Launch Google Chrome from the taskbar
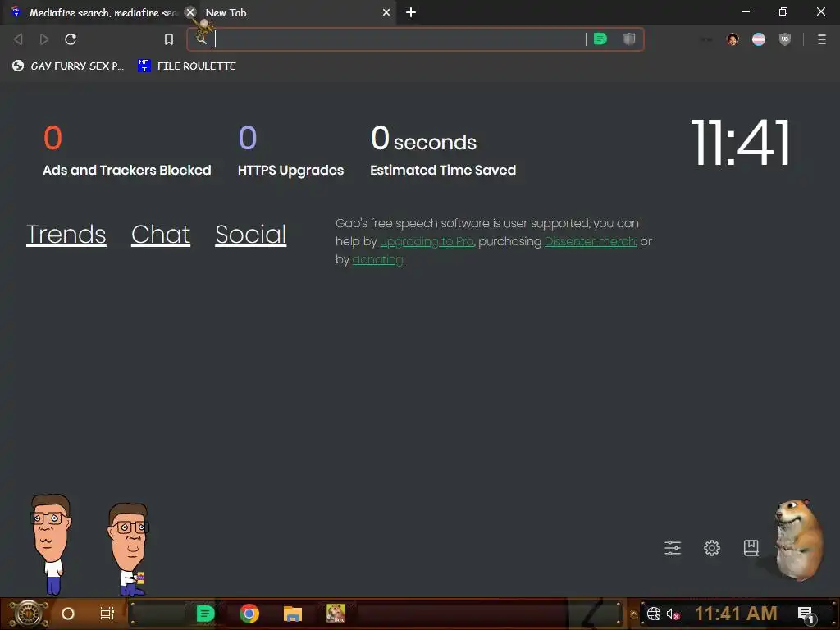The image size is (840, 630). pyautogui.click(x=249, y=614)
